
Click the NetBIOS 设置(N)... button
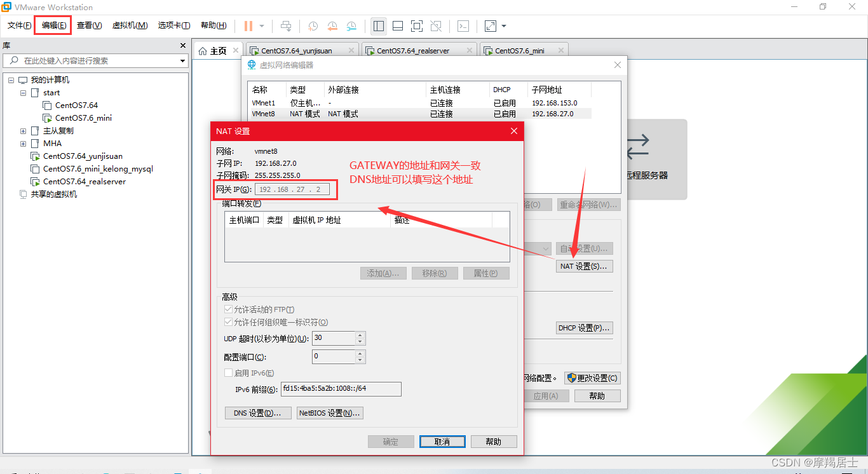pyautogui.click(x=330, y=413)
